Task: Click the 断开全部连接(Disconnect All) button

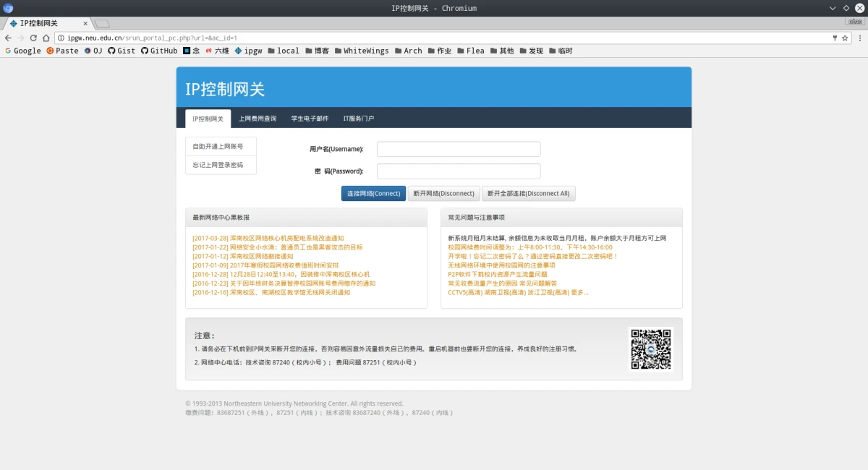Action: (528, 194)
